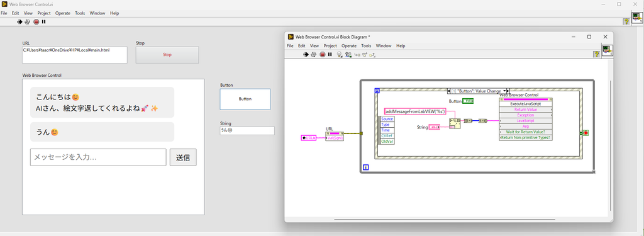Click Return Non-primitive Types? input

tap(526, 138)
